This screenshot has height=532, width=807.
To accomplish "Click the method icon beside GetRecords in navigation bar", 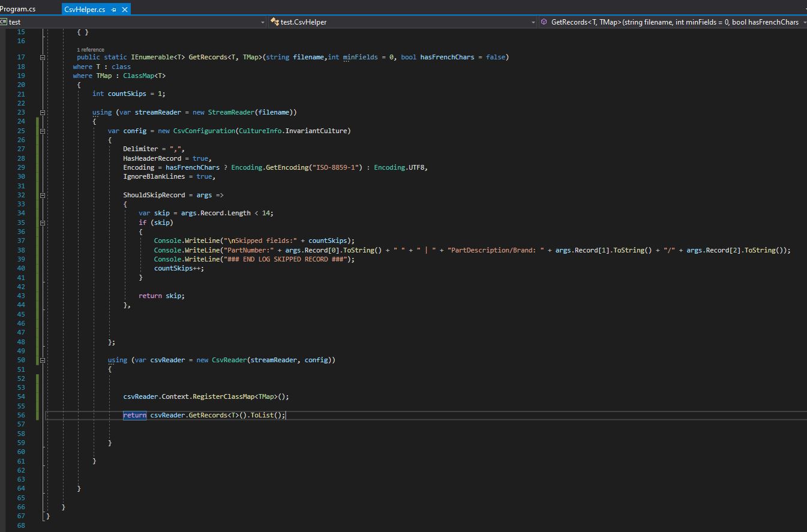I will click(544, 22).
